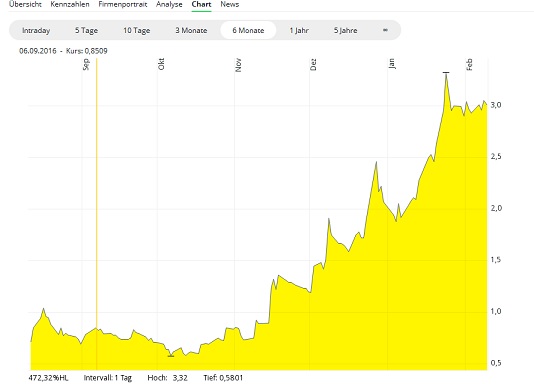Viewport: 534px width, 384px height.
Task: Click the 2,0 price axis label
Action: click(x=496, y=208)
